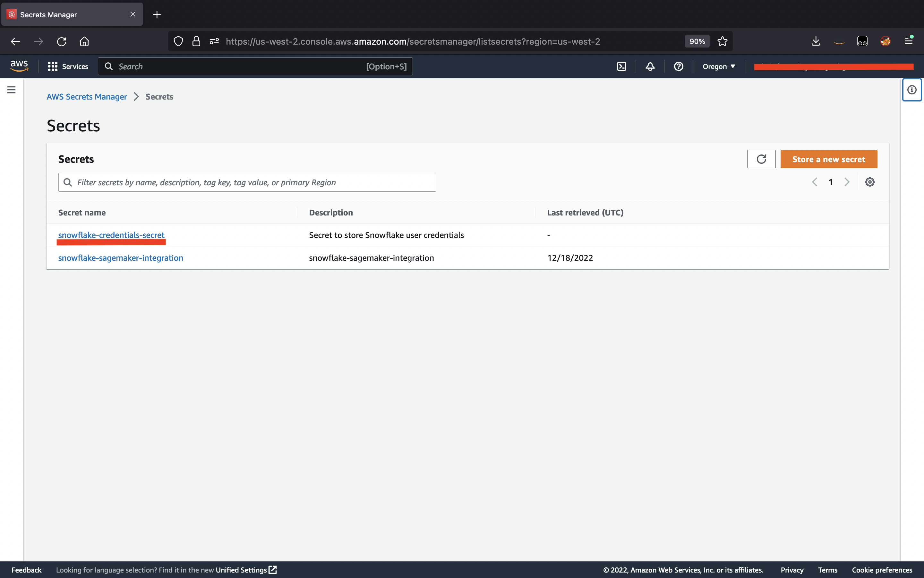Open tracking protection shield icon

tap(178, 41)
